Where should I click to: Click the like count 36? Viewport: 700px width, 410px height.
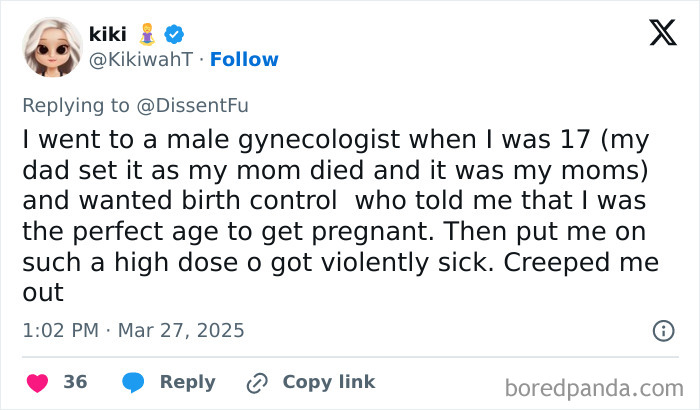click(75, 382)
